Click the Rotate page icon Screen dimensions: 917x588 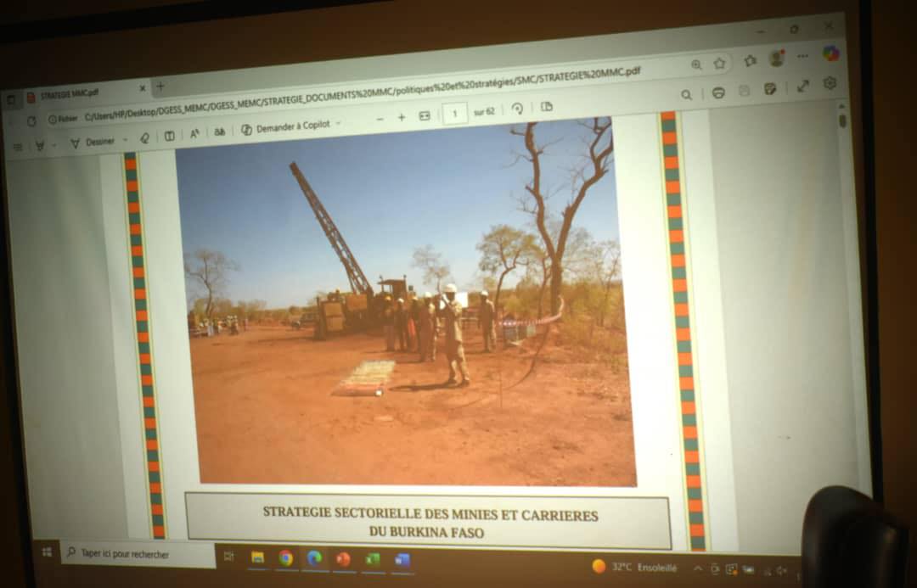click(517, 109)
